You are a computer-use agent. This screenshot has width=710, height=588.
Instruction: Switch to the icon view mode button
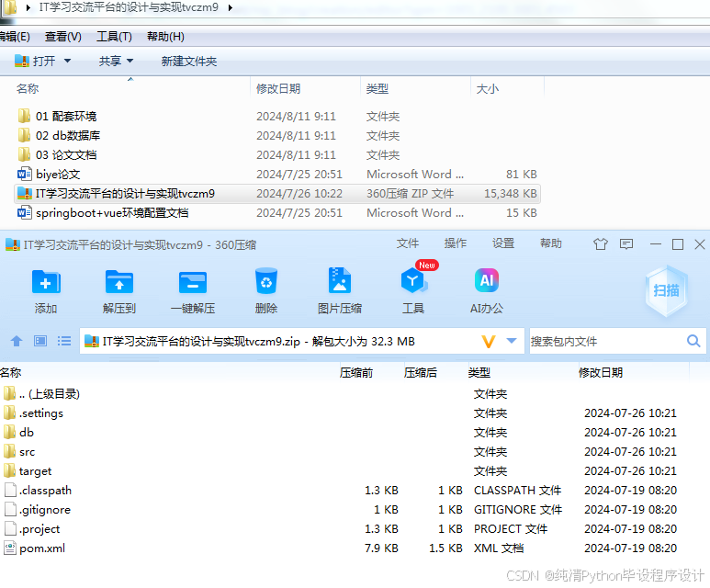(x=40, y=341)
